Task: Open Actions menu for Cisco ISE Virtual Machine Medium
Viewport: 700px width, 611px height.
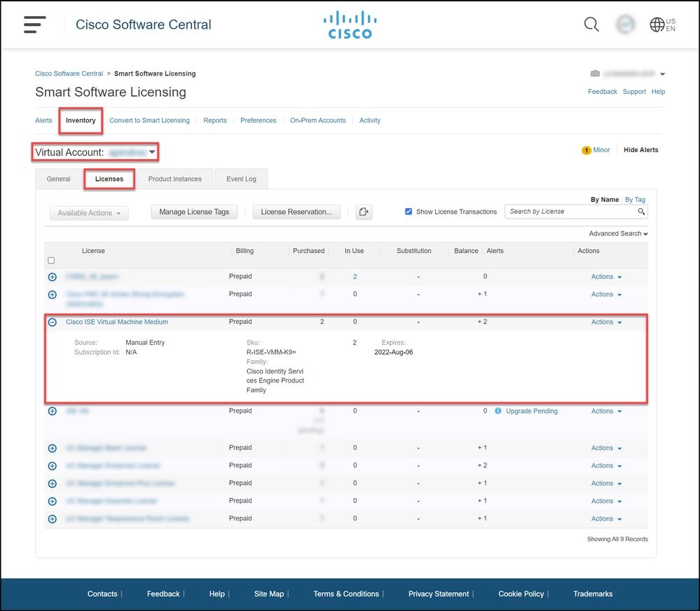Action: (x=606, y=322)
